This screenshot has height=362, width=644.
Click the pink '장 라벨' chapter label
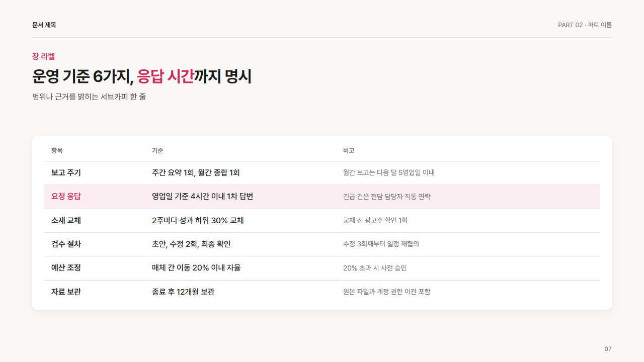[x=43, y=56]
